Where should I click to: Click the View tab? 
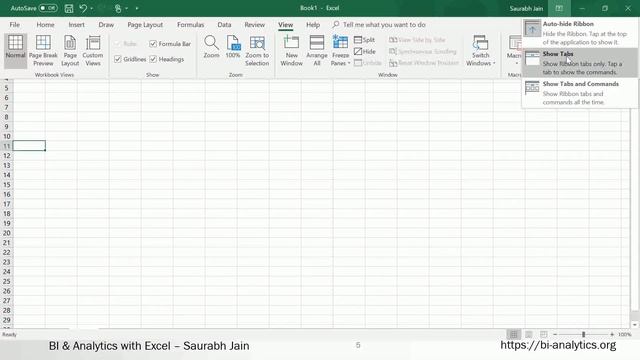pyautogui.click(x=285, y=24)
